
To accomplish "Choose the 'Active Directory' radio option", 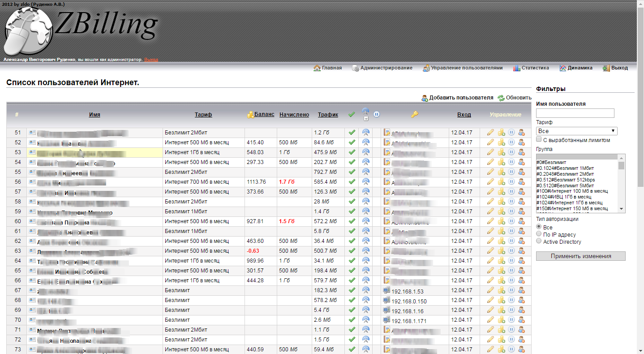I will coord(539,242).
